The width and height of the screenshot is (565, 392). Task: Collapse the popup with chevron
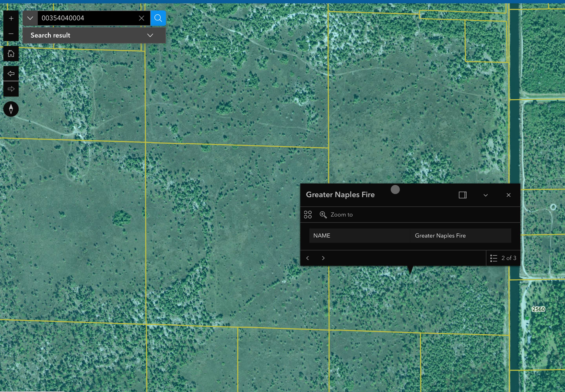(486, 195)
